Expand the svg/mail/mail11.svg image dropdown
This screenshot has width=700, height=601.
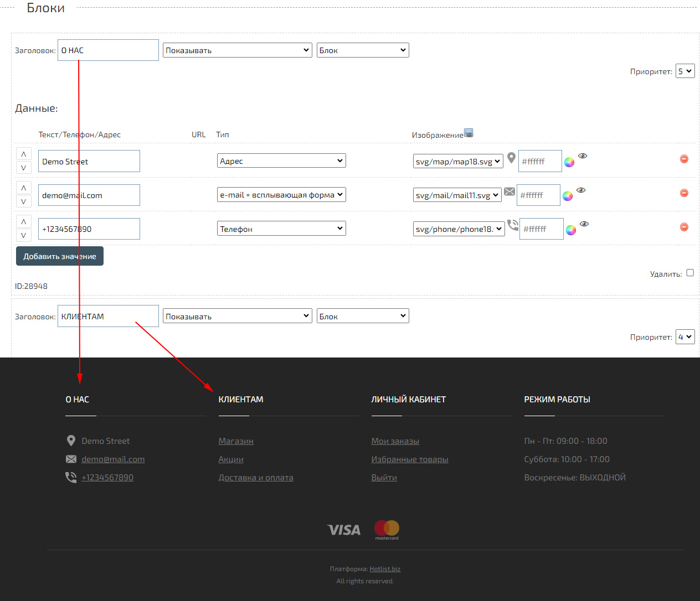[x=457, y=195]
